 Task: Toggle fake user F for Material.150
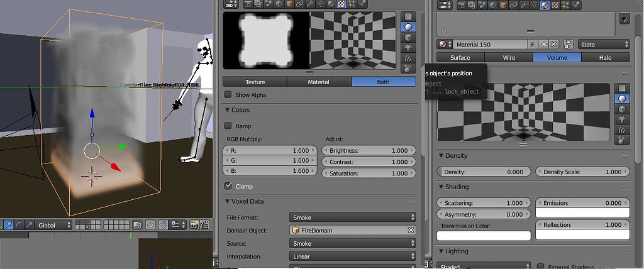pyautogui.click(x=533, y=45)
